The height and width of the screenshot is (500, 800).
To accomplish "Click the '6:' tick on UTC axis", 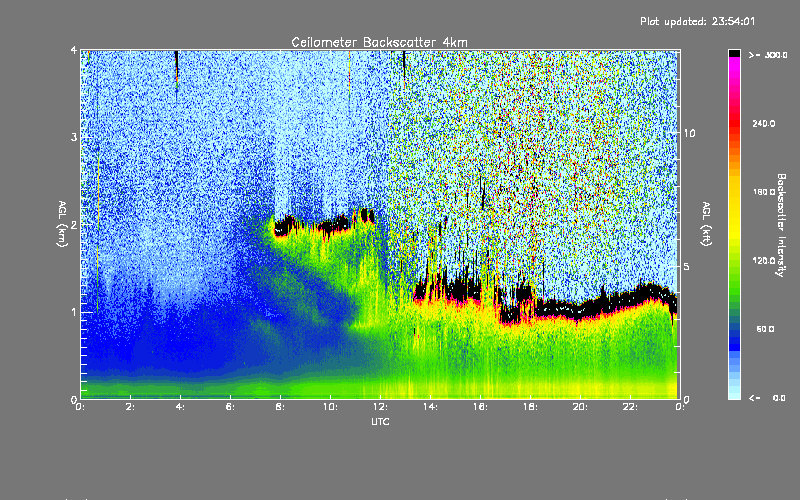I will (x=231, y=407).
